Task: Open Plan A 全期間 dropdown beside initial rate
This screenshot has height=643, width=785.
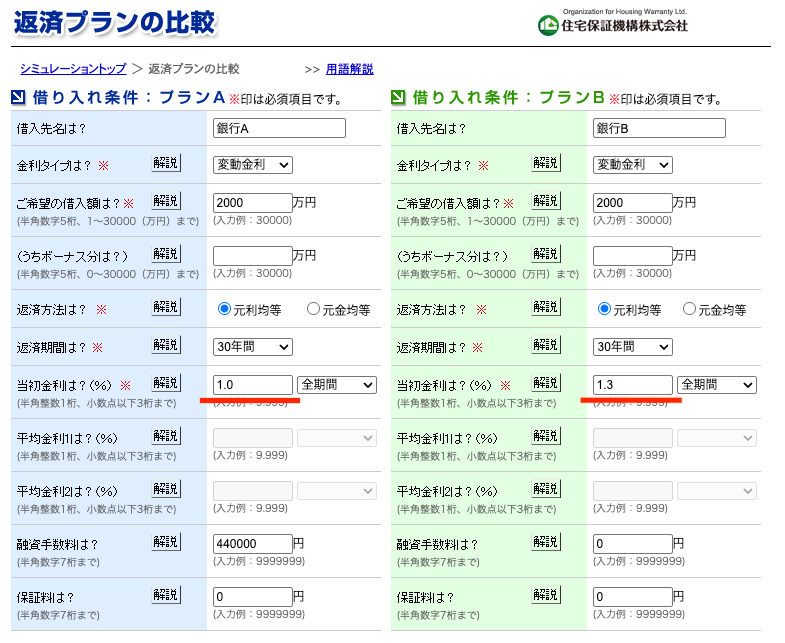Action: pos(336,385)
